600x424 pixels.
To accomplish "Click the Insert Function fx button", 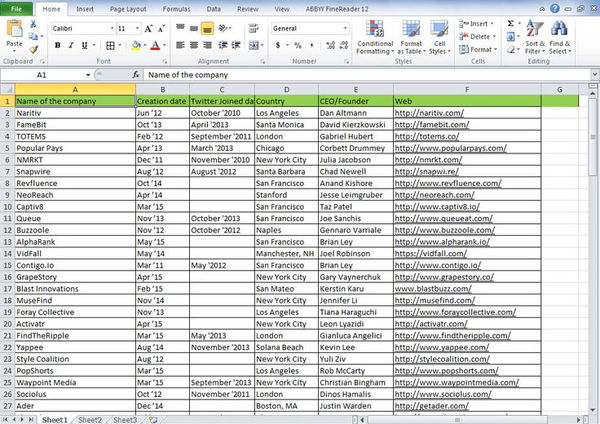I will [136, 75].
